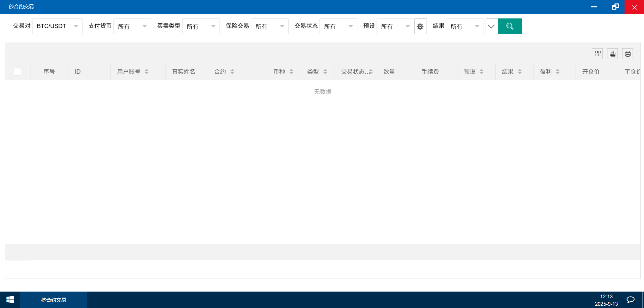
Task: Click the green search button
Action: coord(510,26)
